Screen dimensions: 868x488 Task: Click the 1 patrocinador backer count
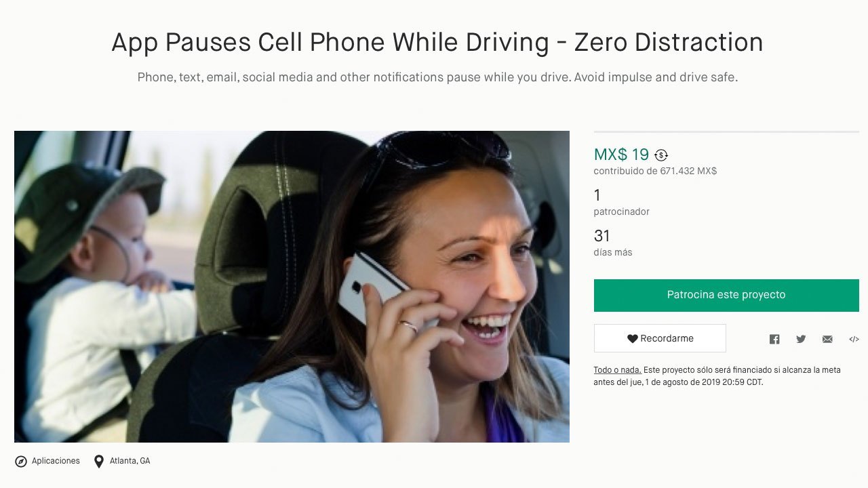622,203
